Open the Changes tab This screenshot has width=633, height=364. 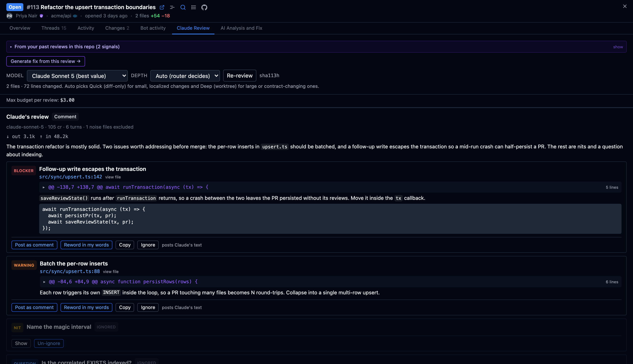(x=117, y=28)
